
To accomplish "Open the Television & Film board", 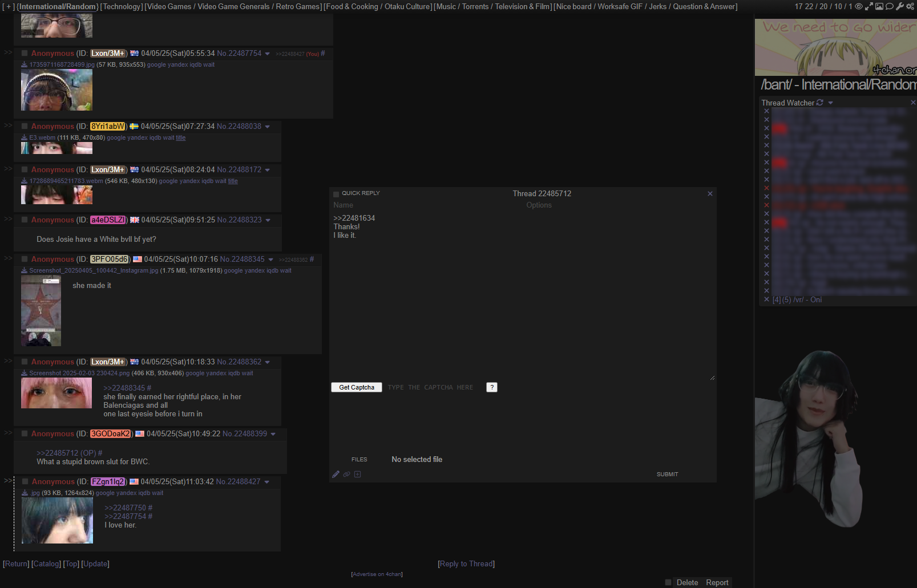I will click(523, 6).
